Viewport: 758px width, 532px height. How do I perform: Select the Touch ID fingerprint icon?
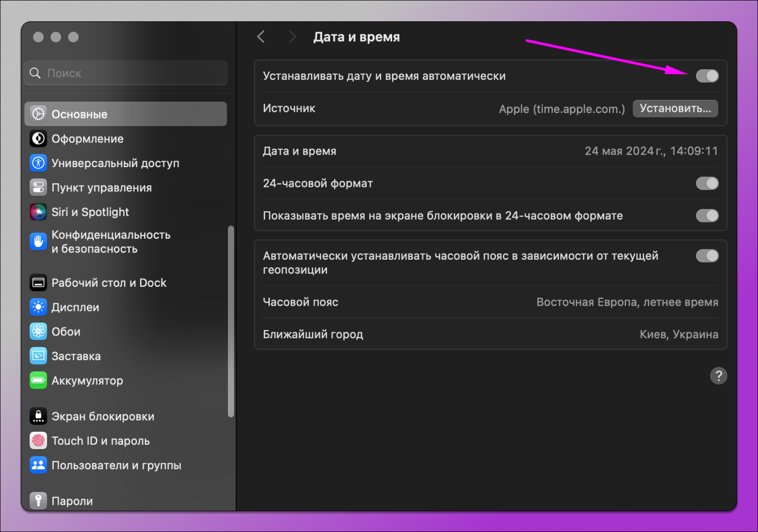click(x=38, y=440)
